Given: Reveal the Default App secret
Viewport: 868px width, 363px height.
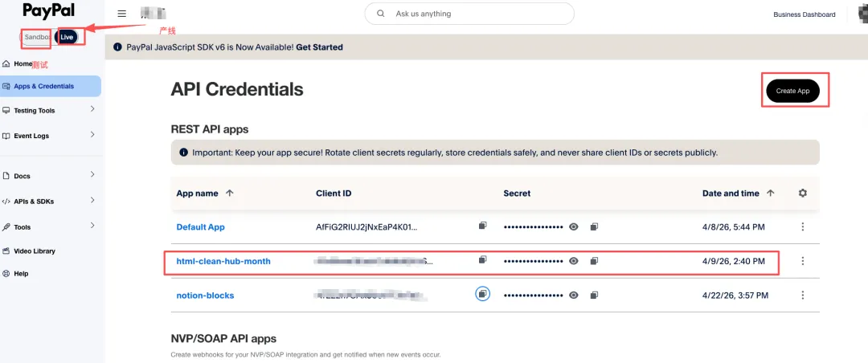Looking at the screenshot, I should pyautogui.click(x=574, y=227).
